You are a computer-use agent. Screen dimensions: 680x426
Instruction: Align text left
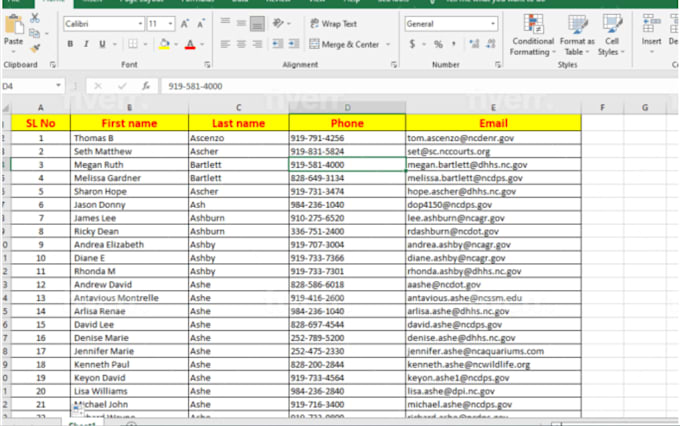pyautogui.click(x=225, y=44)
